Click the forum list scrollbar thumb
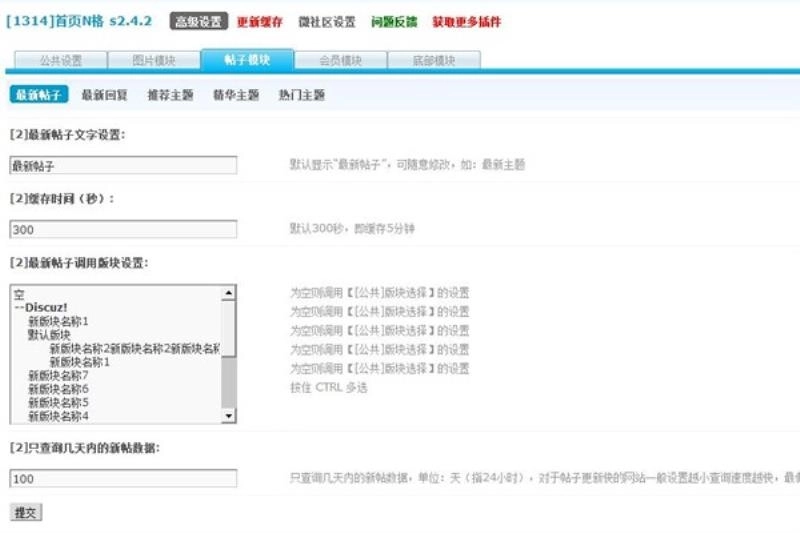 [229, 328]
